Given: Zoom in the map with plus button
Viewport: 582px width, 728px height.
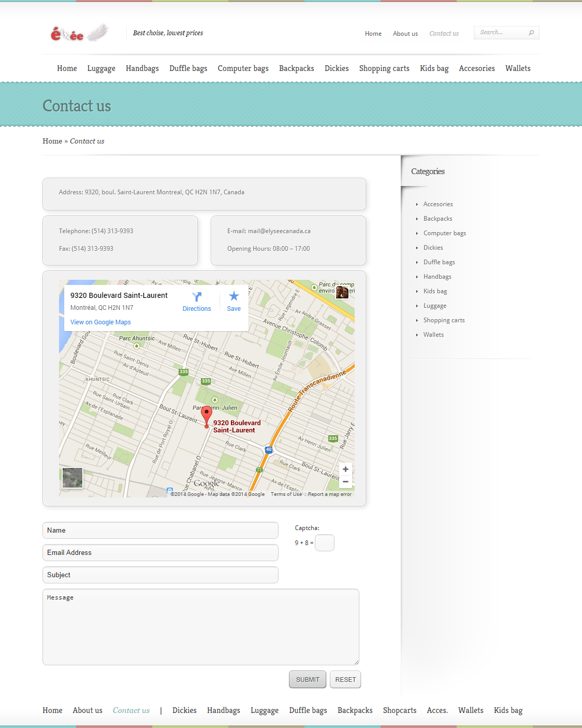Looking at the screenshot, I should pos(345,469).
